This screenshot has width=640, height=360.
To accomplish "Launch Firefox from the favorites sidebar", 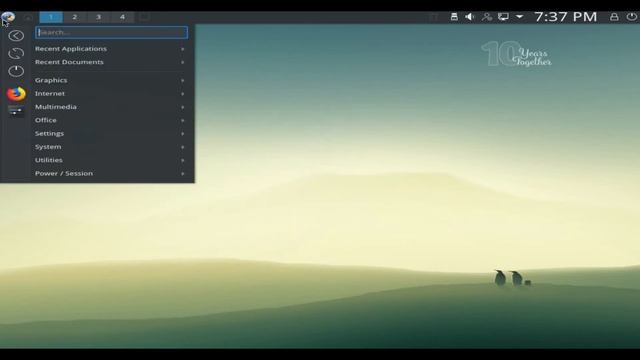I will pos(16,94).
